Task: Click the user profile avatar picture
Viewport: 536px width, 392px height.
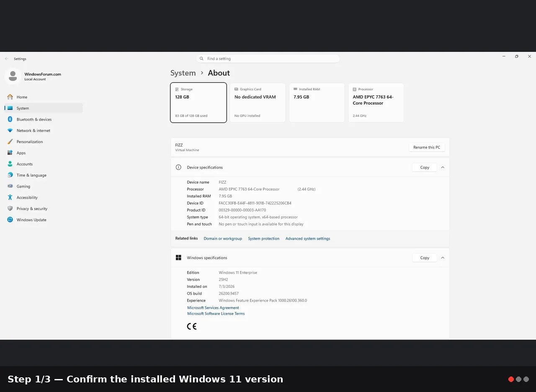Action: [13, 76]
